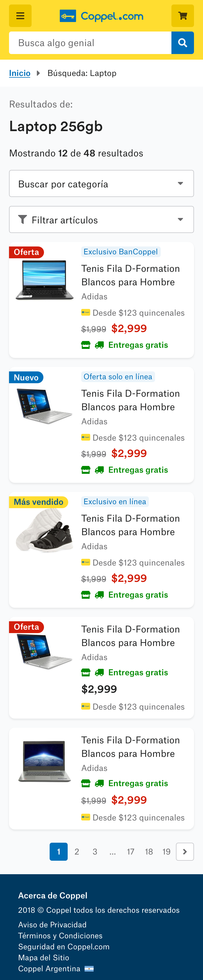Click the Argentina flag icon
The image size is (203, 980).
[x=89, y=968]
